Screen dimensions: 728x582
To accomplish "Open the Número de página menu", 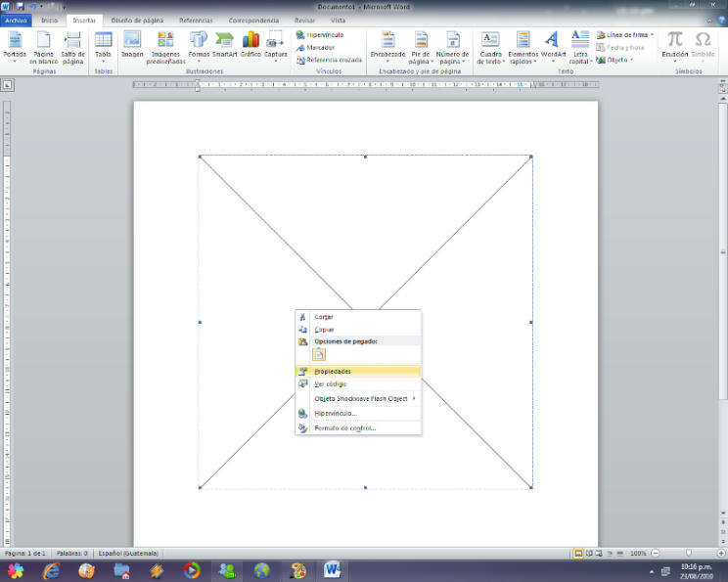I will (452, 46).
